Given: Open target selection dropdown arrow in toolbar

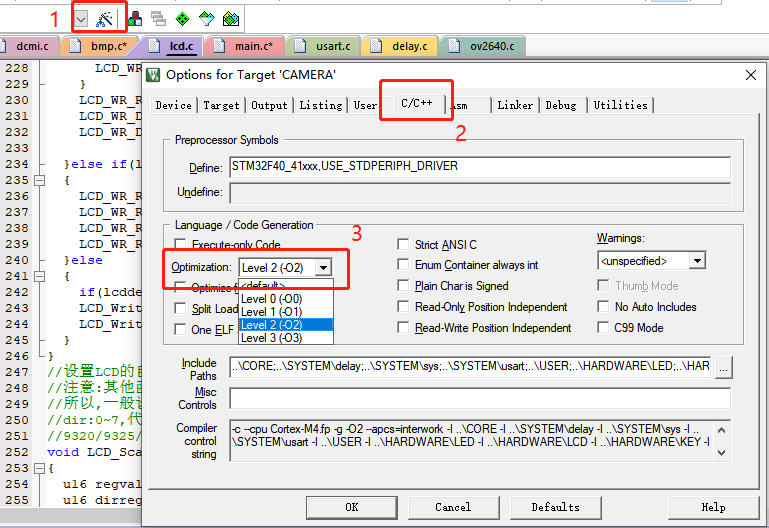Looking at the screenshot, I should [81, 20].
